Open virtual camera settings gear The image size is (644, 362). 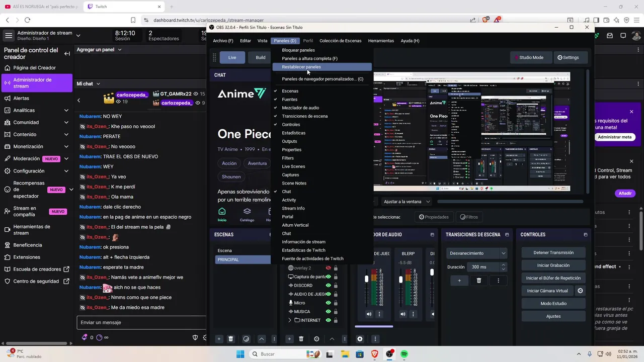580,291
